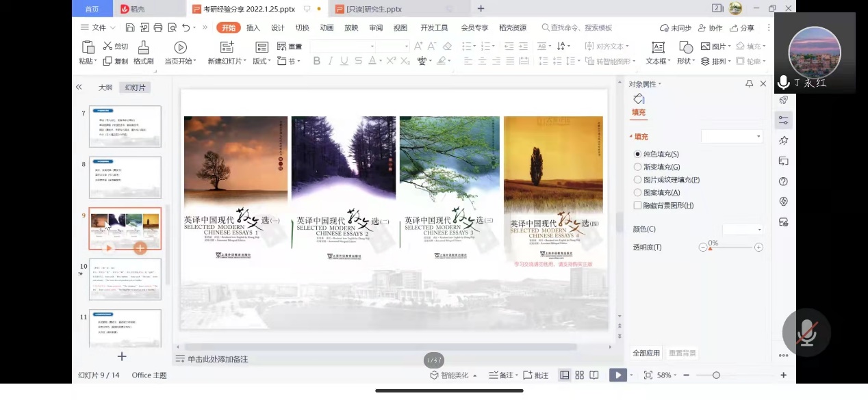Select slide 10 thumbnail in slide panel
This screenshot has height=400, width=868.
click(125, 279)
